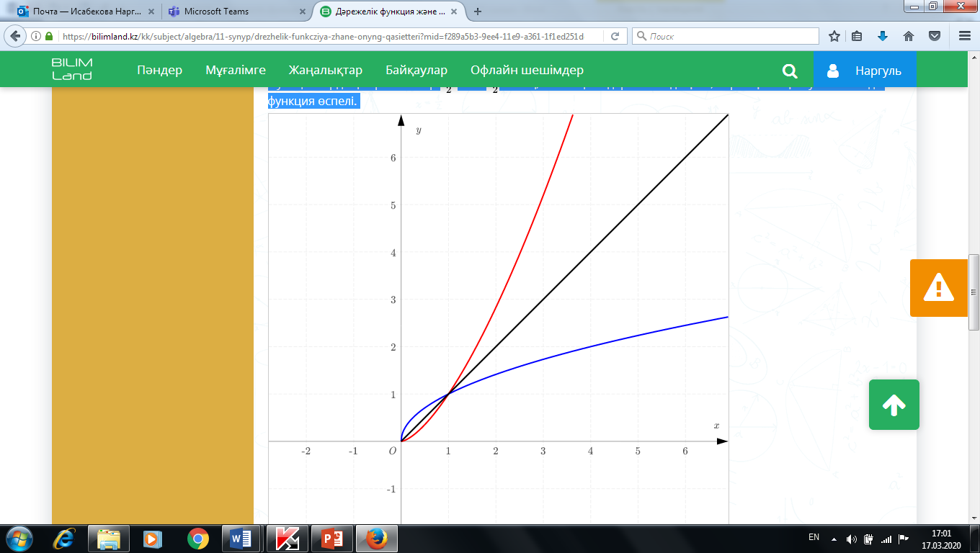Click the BILIM Land logo
This screenshot has height=553, width=980.
point(72,69)
